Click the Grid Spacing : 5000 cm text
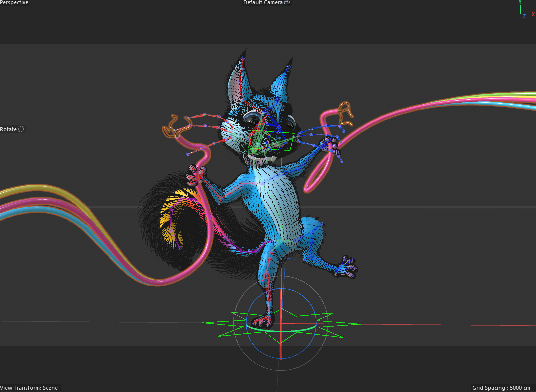 [x=501, y=388]
